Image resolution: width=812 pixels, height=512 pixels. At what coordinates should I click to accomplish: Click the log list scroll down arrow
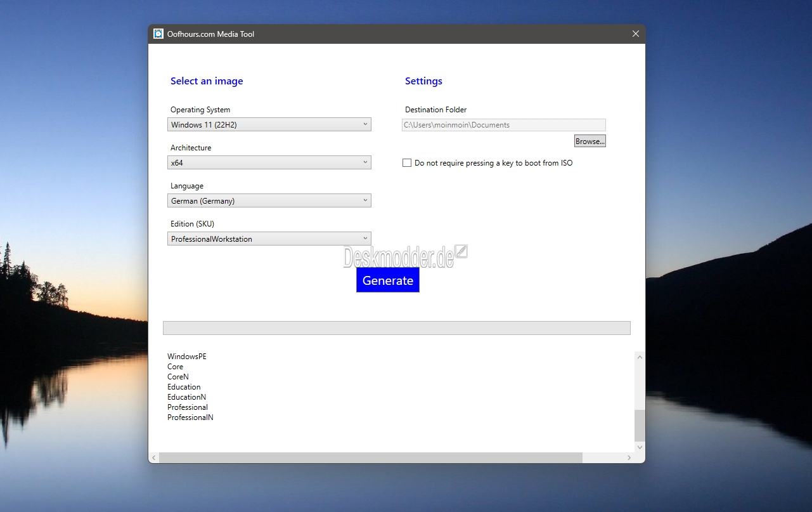click(640, 447)
